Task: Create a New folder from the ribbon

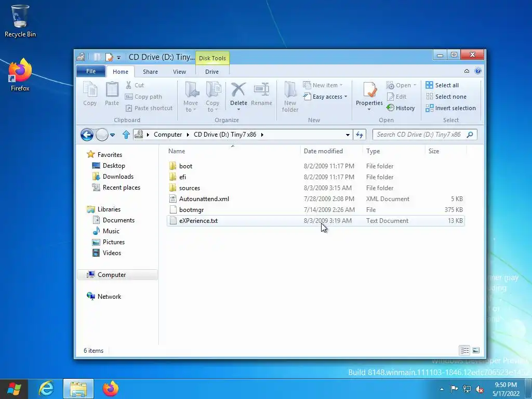Action: click(x=290, y=97)
